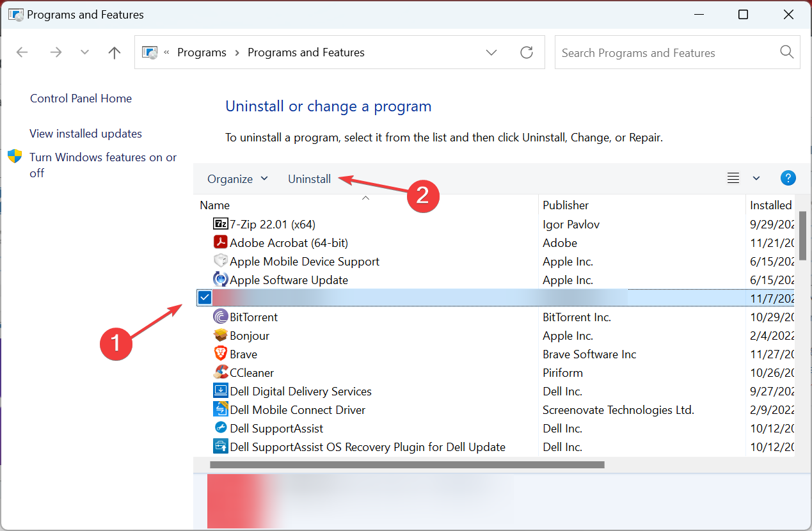Click the Bonjour box icon
This screenshot has height=531, width=812.
(x=220, y=335)
